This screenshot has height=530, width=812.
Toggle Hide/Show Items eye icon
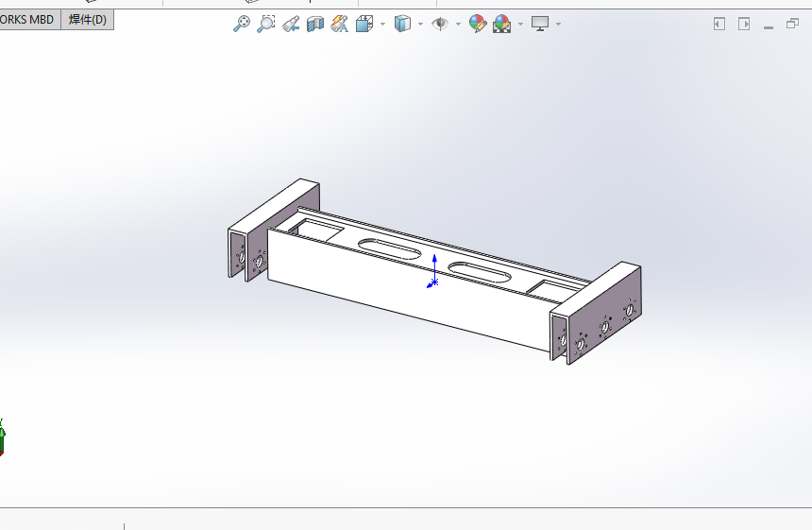pos(440,24)
